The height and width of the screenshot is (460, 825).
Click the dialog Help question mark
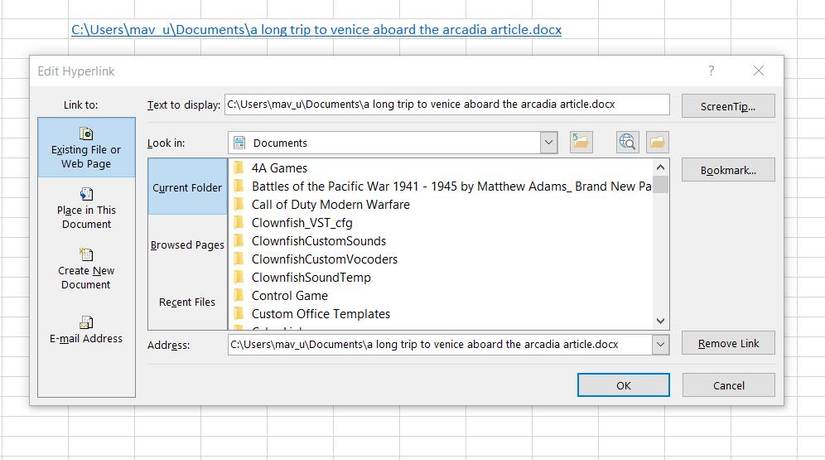[711, 71]
